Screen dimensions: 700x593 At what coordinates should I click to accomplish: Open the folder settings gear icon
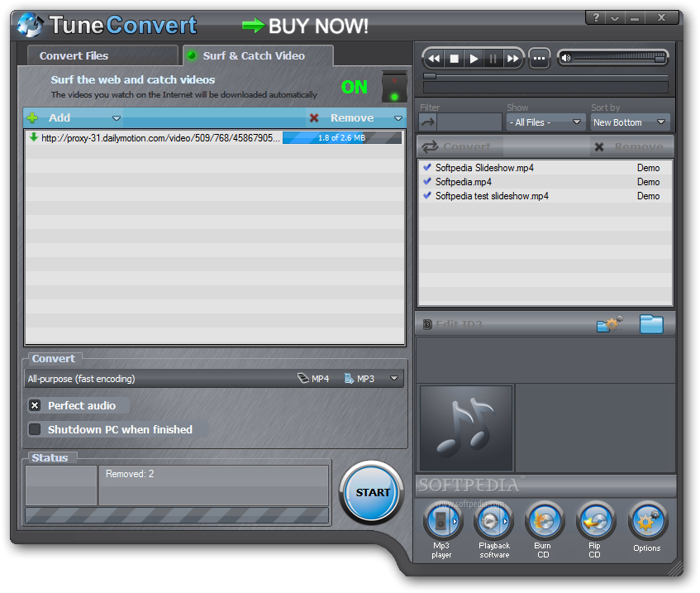(609, 324)
